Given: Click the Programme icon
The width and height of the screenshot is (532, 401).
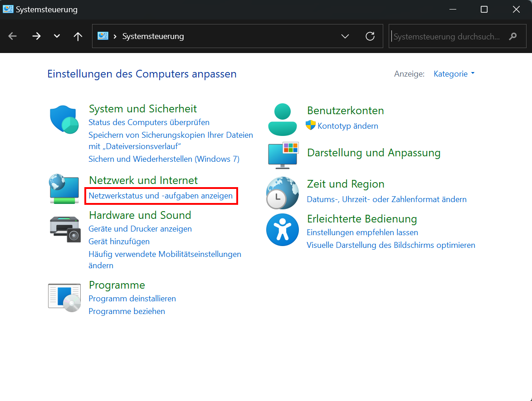Looking at the screenshot, I should 64,297.
